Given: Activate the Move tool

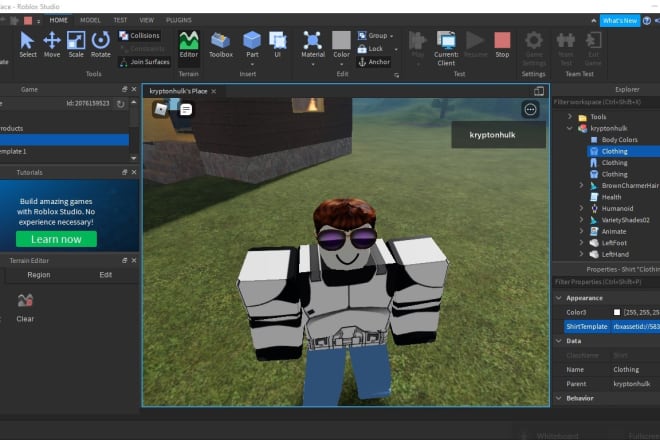Looking at the screenshot, I should tap(52, 44).
